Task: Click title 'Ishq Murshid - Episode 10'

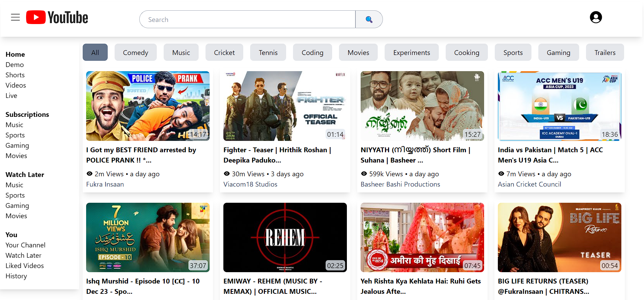Action: click(143, 286)
